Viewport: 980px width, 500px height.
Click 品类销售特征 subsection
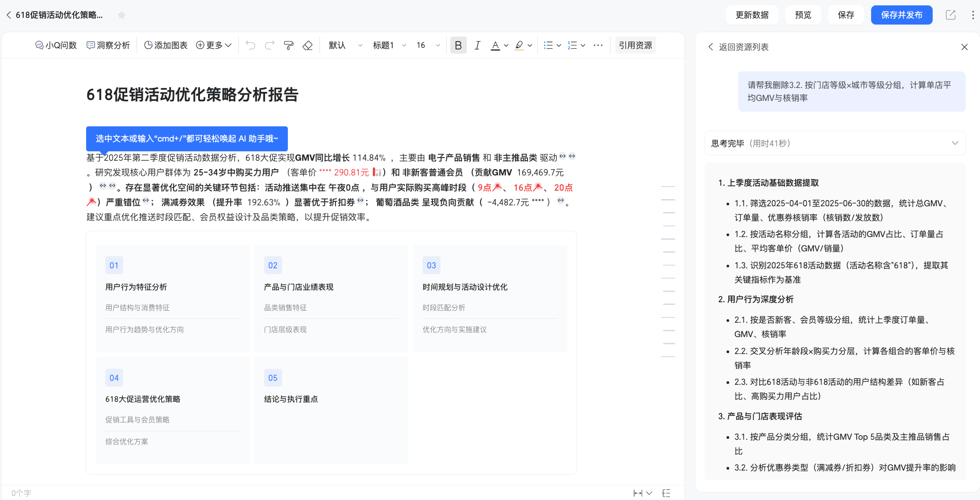point(286,308)
